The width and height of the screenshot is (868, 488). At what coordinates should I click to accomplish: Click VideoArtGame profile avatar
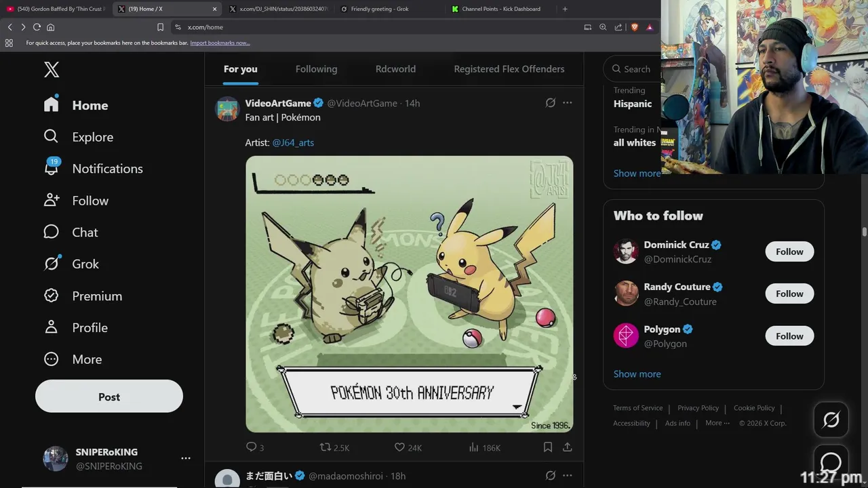point(227,108)
